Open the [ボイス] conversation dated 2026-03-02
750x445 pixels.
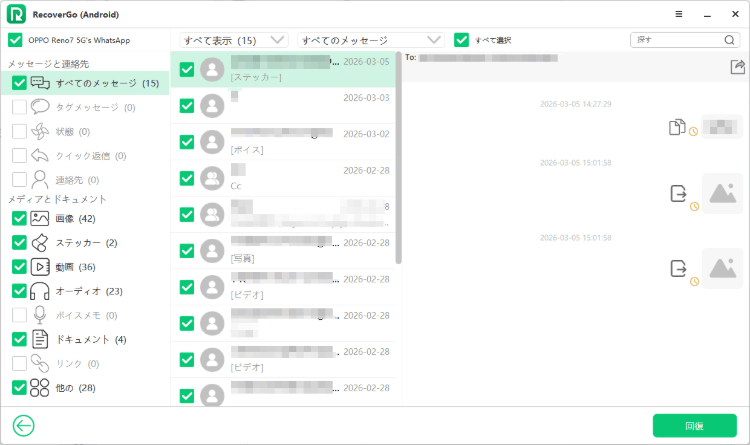[x=283, y=142]
